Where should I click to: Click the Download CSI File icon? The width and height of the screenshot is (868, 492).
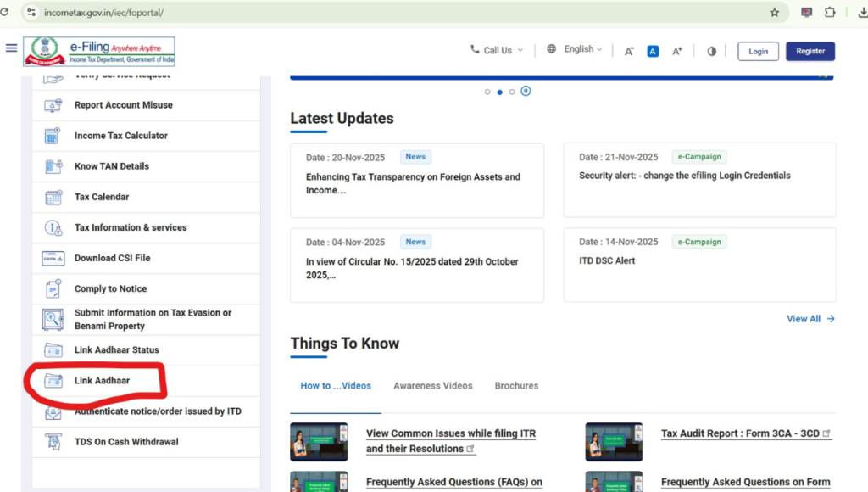point(53,259)
